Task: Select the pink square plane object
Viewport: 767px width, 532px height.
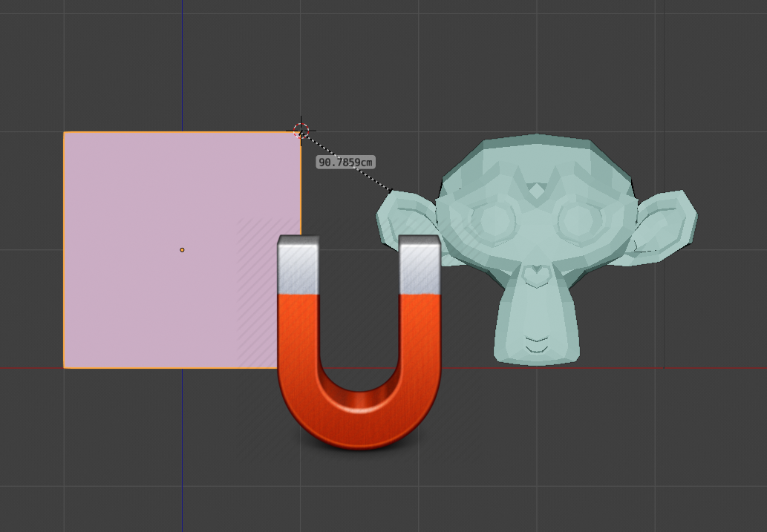Action: (182, 250)
